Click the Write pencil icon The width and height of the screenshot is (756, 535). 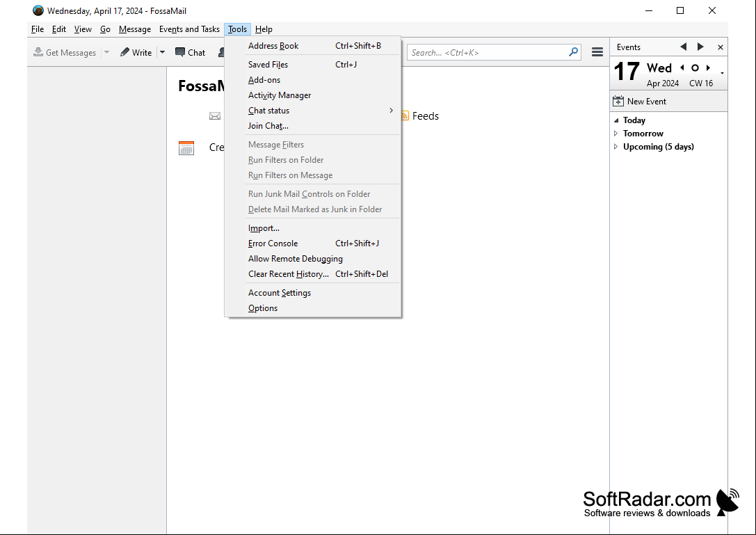coord(125,52)
